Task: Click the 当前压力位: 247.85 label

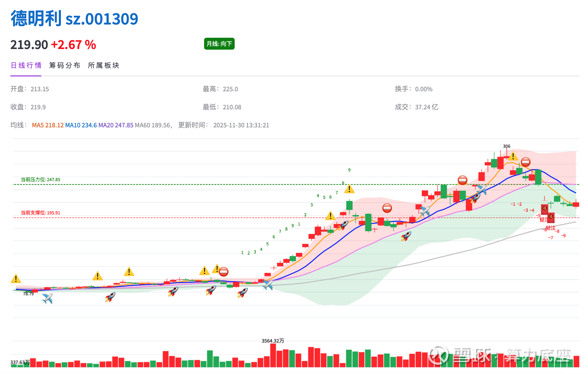Action: tap(41, 180)
